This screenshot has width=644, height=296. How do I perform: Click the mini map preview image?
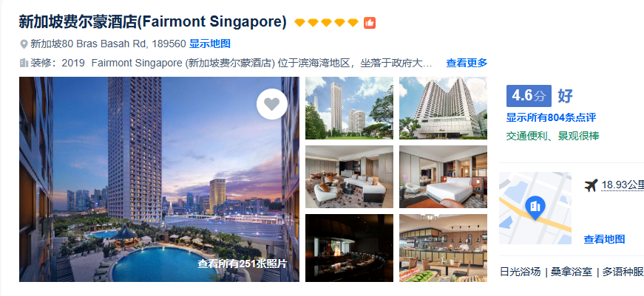(535, 208)
